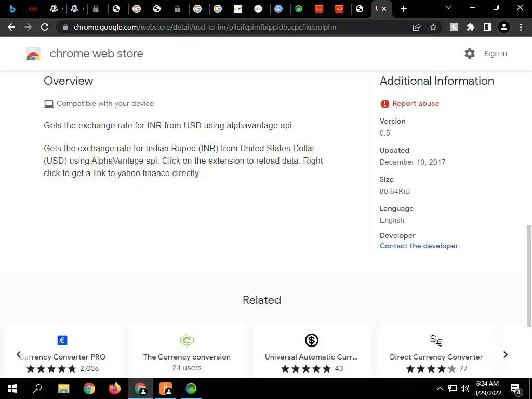Reload the current page

(45, 27)
